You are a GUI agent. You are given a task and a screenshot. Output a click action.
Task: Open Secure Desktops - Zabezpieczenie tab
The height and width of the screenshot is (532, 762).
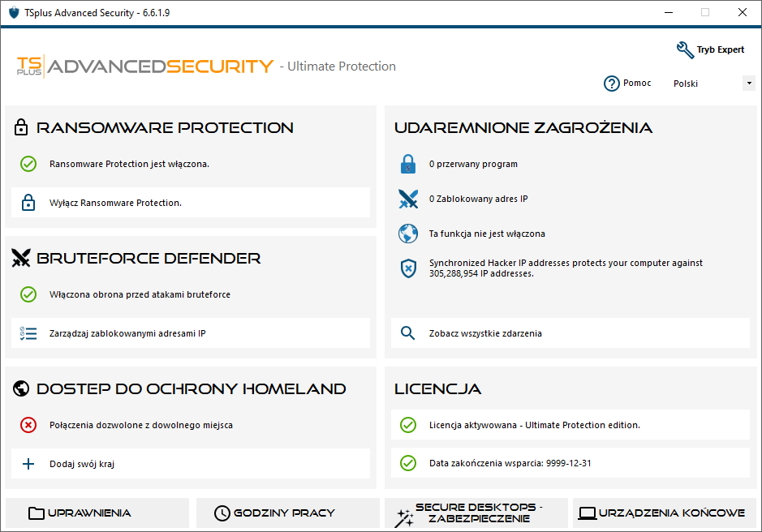(x=476, y=513)
